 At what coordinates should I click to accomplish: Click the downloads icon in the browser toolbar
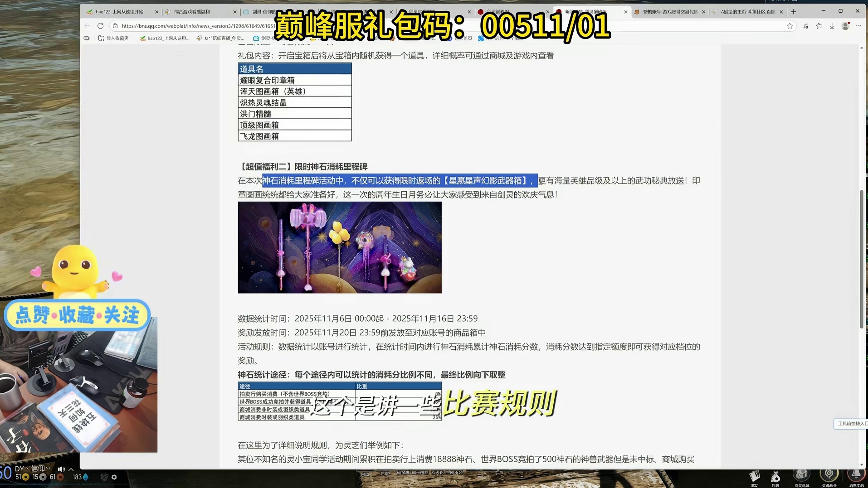click(832, 26)
